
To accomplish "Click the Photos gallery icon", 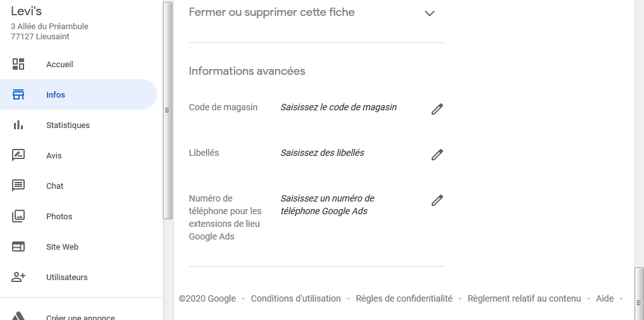I will 18,216.
